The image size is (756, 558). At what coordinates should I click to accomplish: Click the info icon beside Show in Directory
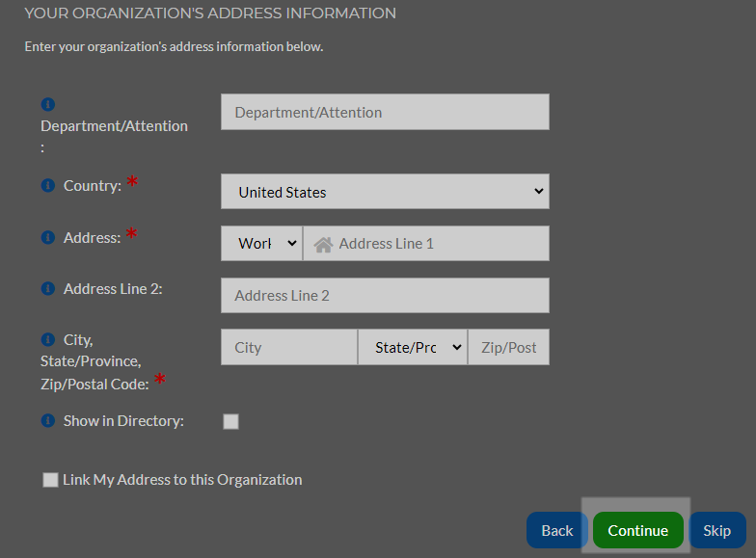pos(48,420)
